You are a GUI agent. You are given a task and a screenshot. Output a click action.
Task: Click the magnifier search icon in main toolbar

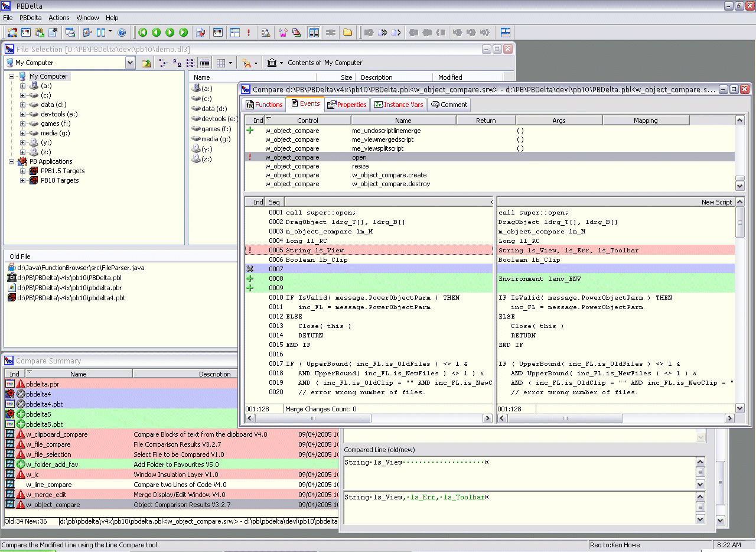266,33
